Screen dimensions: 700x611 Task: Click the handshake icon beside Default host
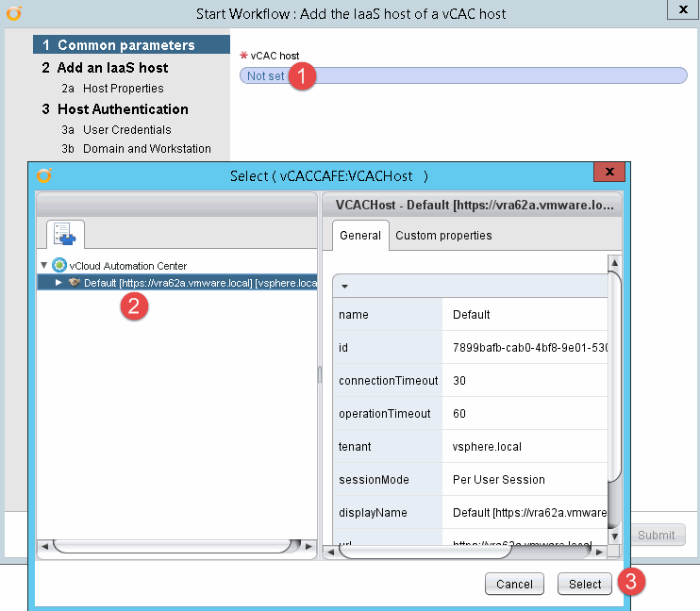(74, 283)
